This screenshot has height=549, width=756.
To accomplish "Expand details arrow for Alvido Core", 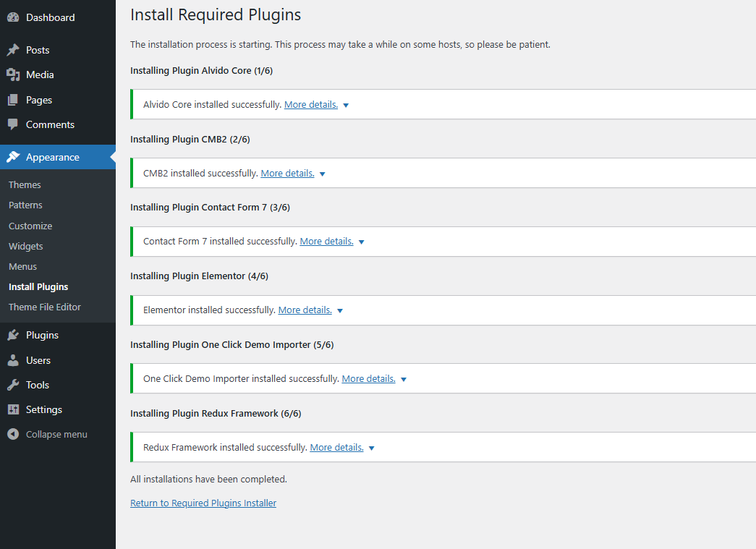I will (x=346, y=105).
